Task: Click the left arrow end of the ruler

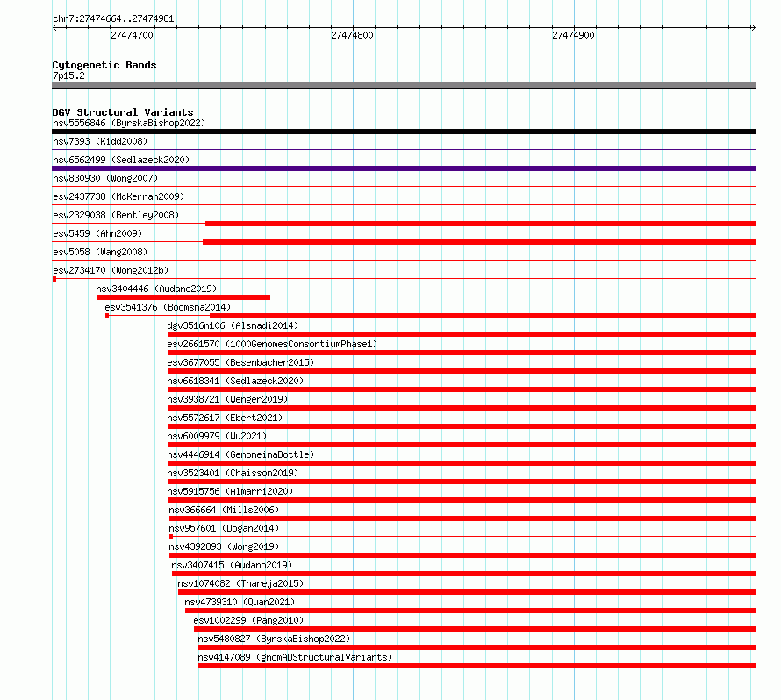Action: 55,28
